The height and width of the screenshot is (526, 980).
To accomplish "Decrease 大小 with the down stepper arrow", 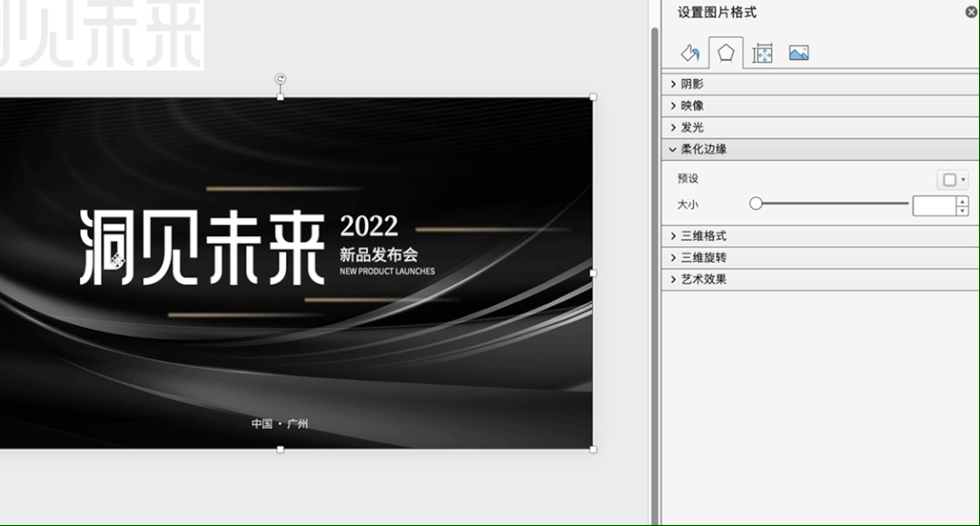I will (x=963, y=212).
